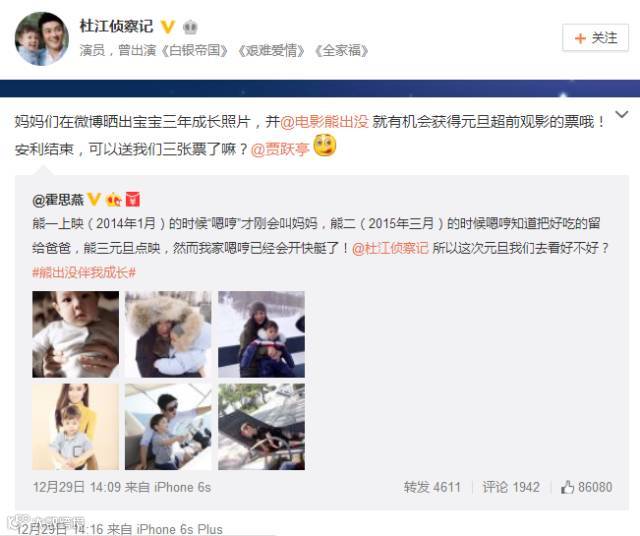Screen dimensions: 640x536
Task: Open the @霍思燕 username link
Action: point(58,200)
